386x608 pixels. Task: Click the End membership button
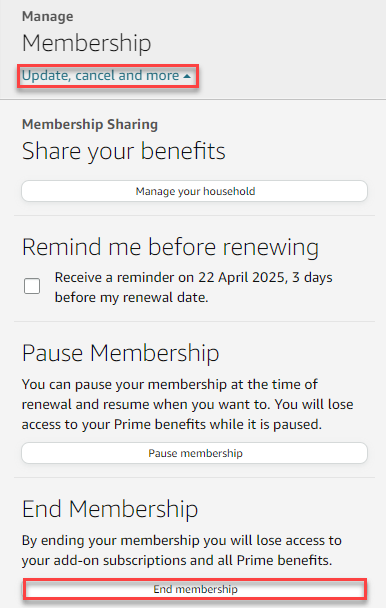point(194,589)
